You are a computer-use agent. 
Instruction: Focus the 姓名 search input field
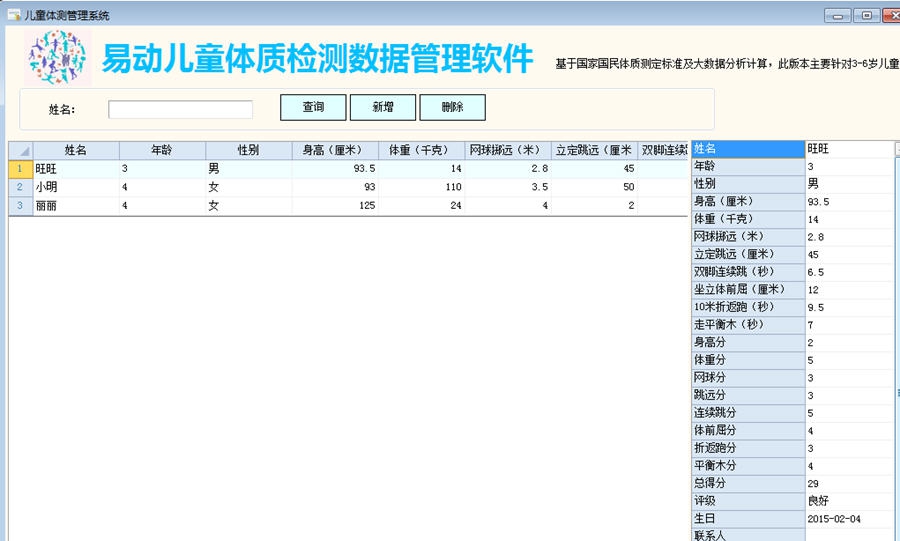click(180, 110)
